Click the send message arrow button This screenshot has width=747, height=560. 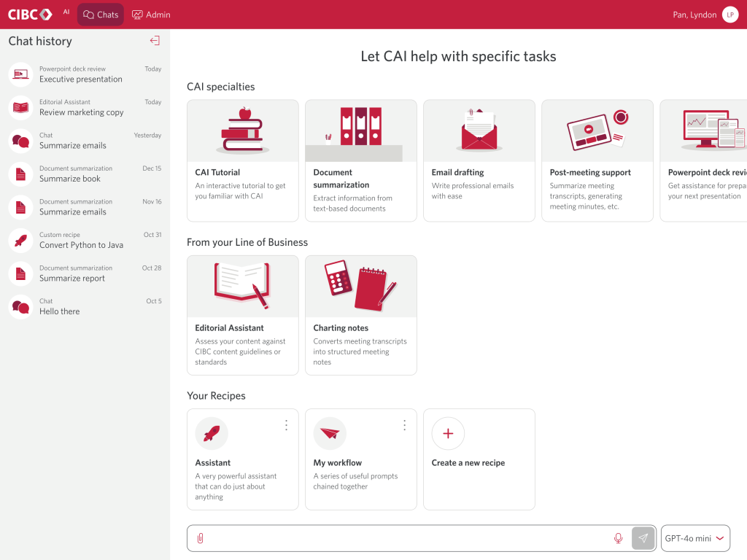(x=643, y=538)
